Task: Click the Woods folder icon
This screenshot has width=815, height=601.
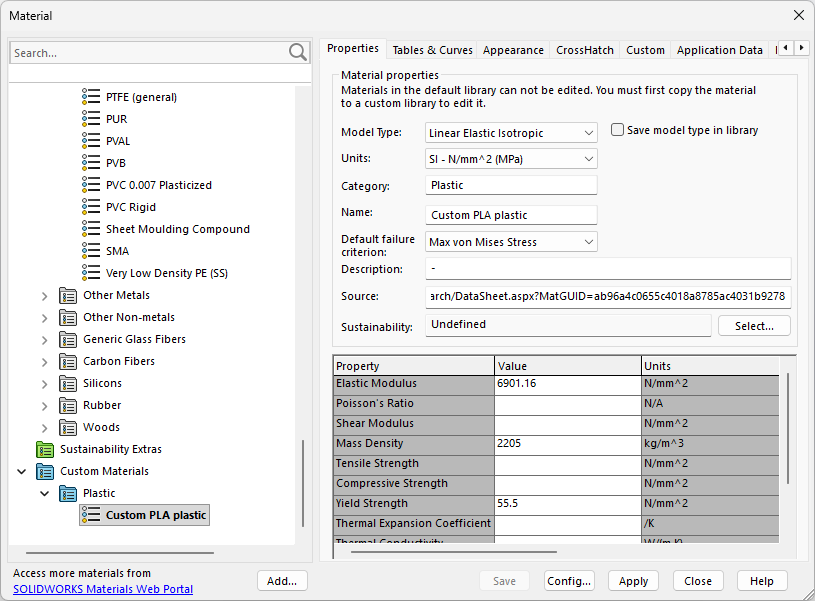Action: (68, 427)
